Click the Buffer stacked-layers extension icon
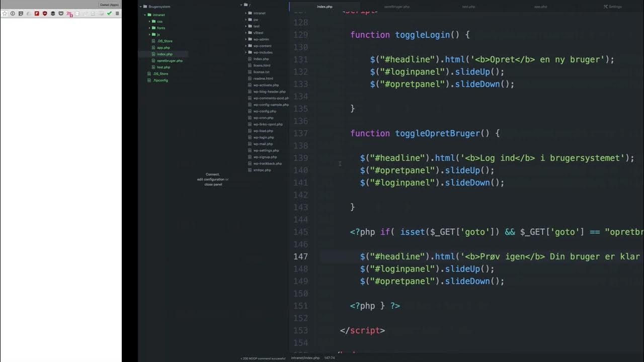Viewport: 644px width, 362px height. 53,14
